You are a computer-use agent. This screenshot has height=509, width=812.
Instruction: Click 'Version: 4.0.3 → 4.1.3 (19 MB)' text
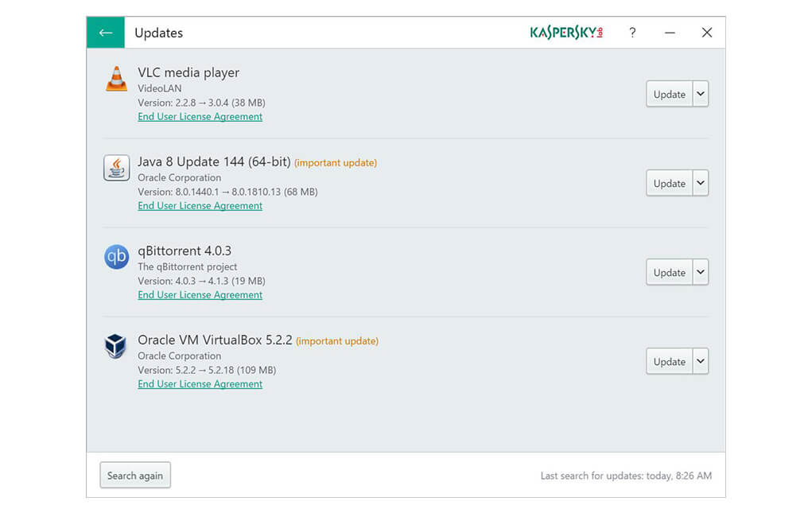(x=201, y=281)
